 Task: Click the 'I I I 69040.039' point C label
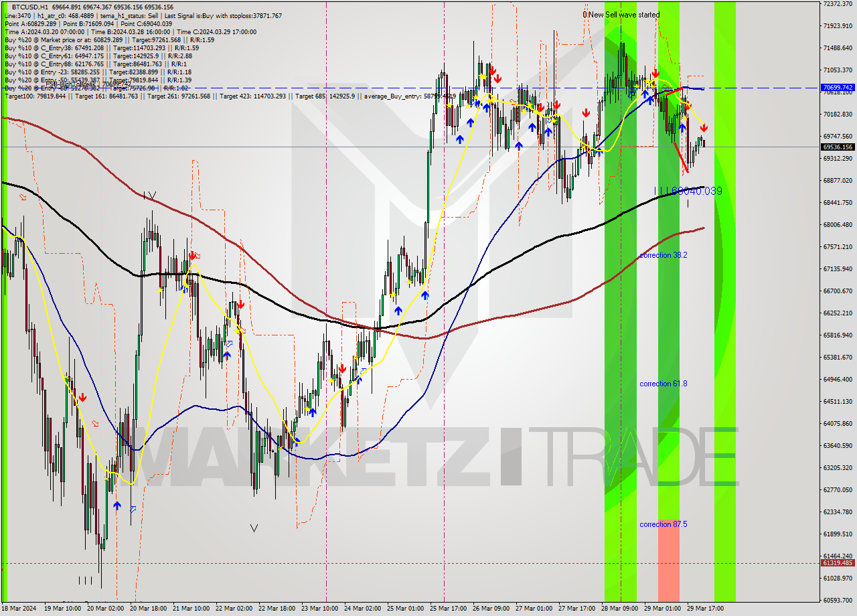tap(688, 191)
